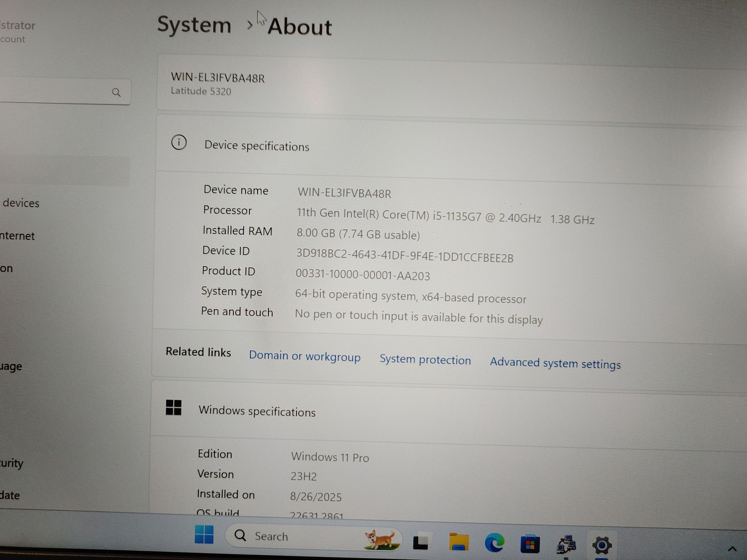Image resolution: width=747 pixels, height=560 pixels.
Task: Open the sidebar item ending 'on'
Action: pyautogui.click(x=7, y=269)
